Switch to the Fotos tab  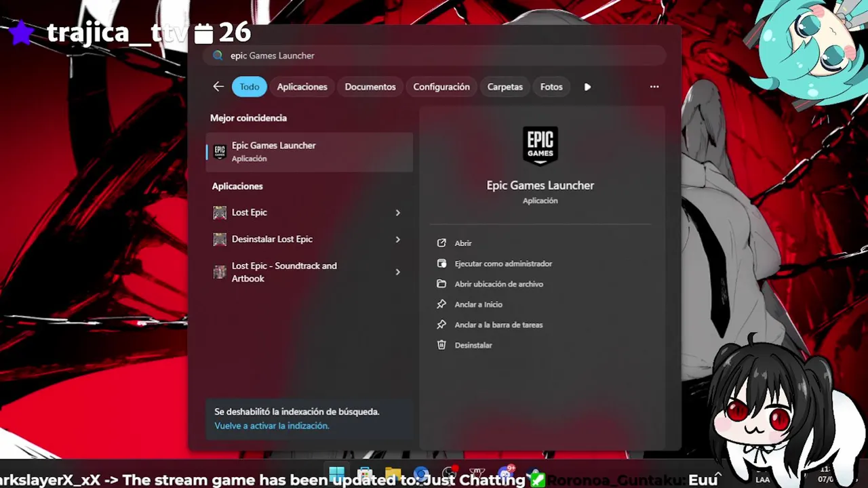pos(551,87)
